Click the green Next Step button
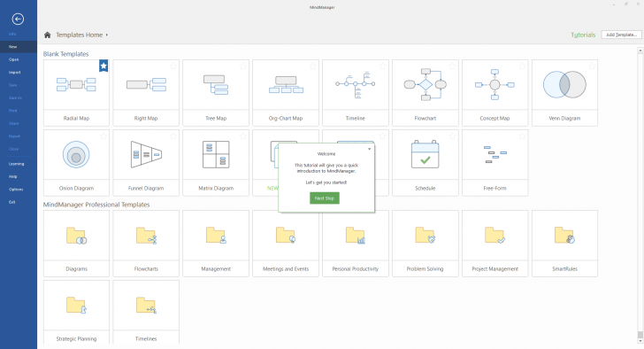 325,198
